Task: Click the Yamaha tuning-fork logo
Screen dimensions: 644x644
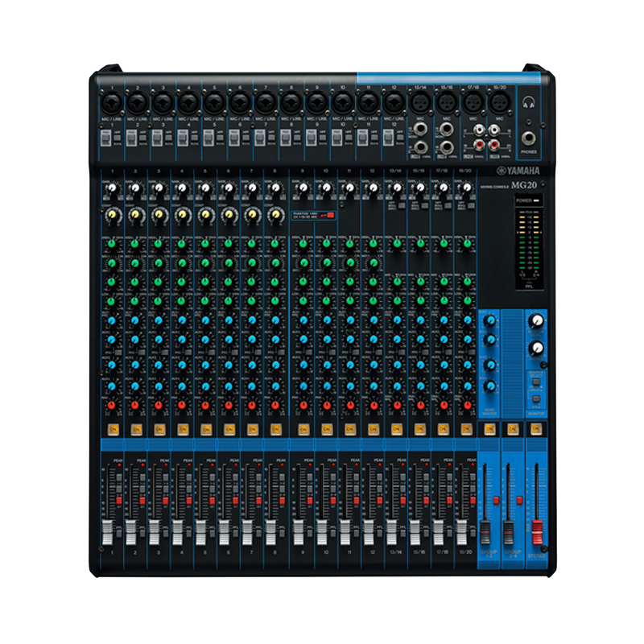Action: (x=502, y=171)
